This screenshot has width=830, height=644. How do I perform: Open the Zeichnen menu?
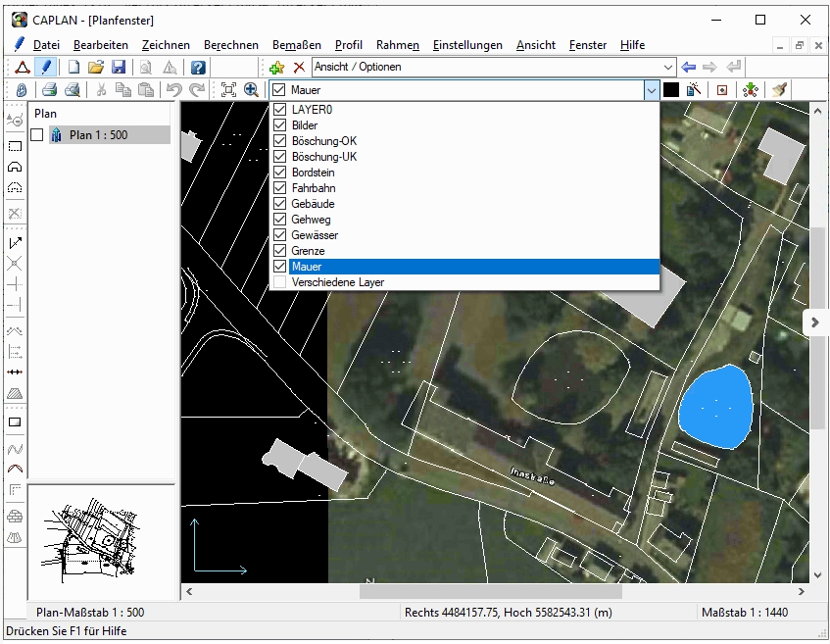point(166,45)
